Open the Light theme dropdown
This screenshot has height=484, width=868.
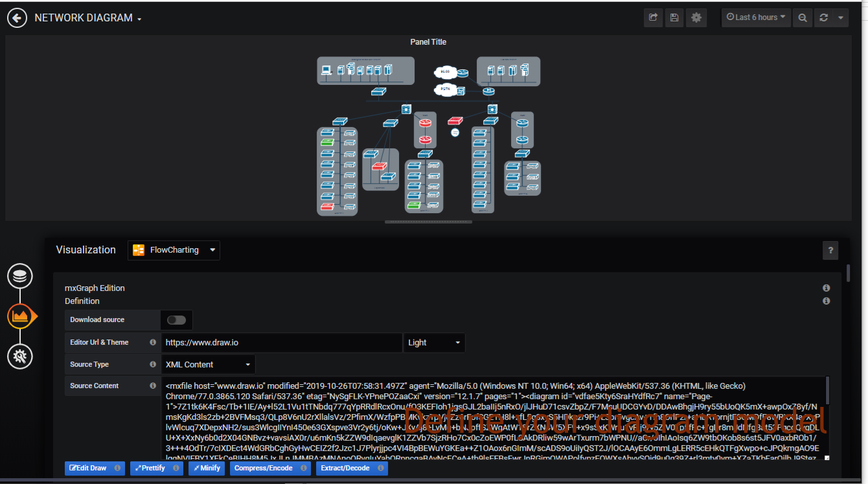click(x=433, y=343)
